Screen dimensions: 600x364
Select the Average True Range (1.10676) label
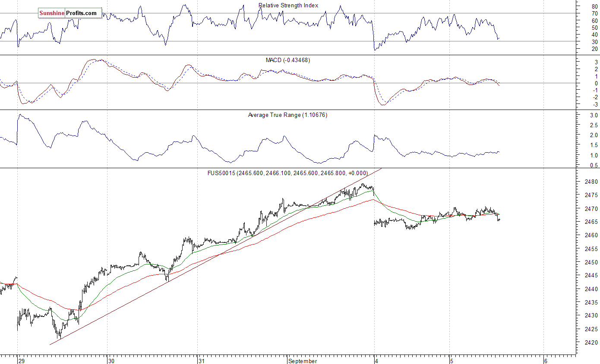(x=287, y=115)
